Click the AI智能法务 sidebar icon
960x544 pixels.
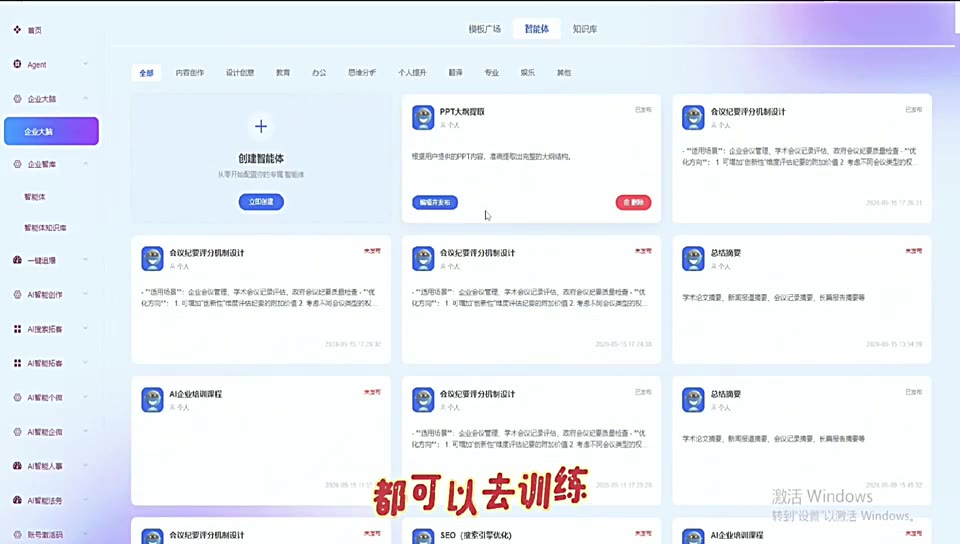[x=17, y=500]
